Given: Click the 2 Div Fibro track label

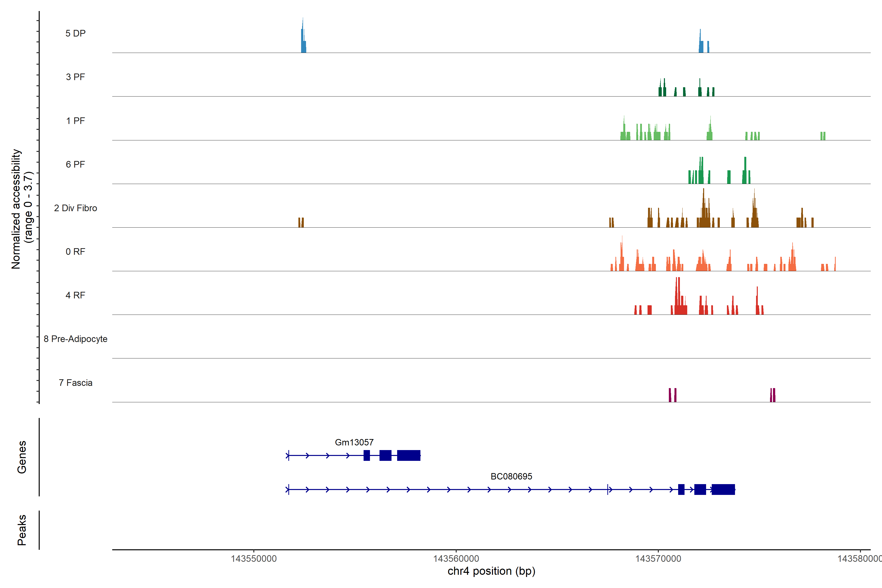Looking at the screenshot, I should pos(75,208).
